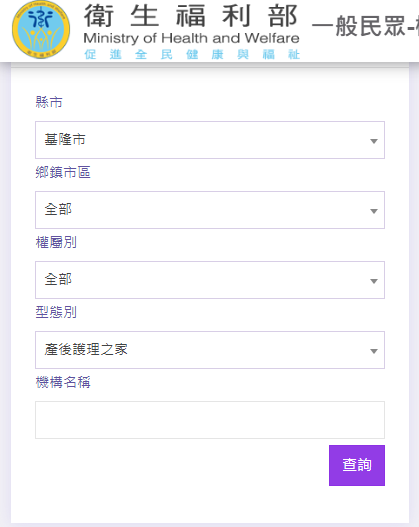Open the 縣市 dropdown showing 基隆市
This screenshot has height=527, width=419.
pyautogui.click(x=210, y=140)
